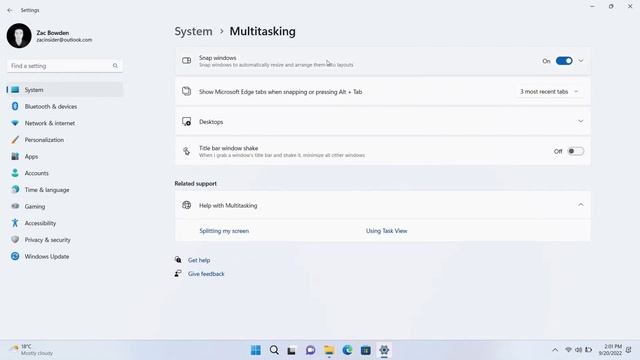640x360 pixels.
Task: Collapse the Help with Multitasking section
Action: click(x=581, y=205)
